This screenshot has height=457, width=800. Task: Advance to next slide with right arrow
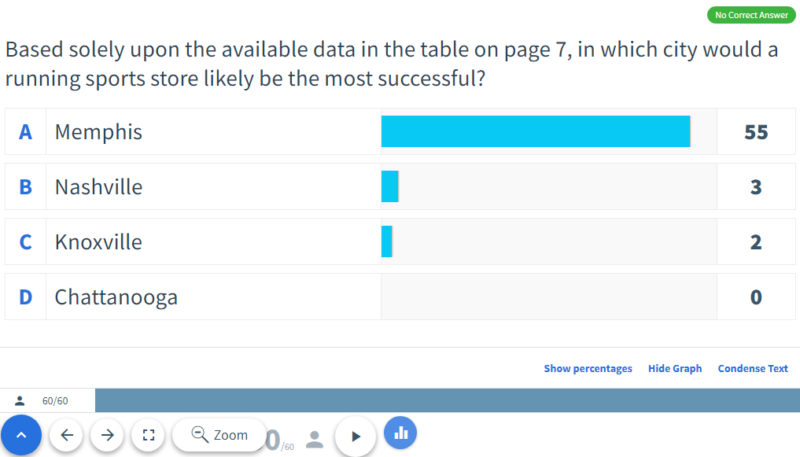click(x=107, y=435)
